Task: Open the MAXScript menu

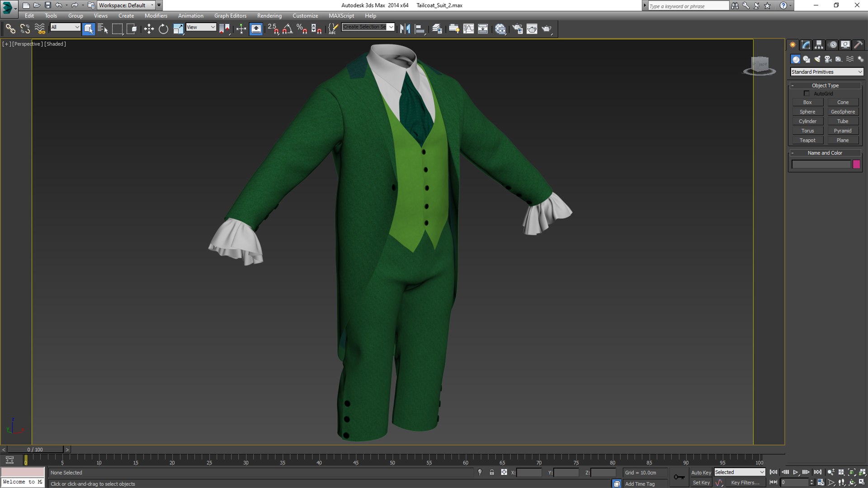Action: coord(341,16)
